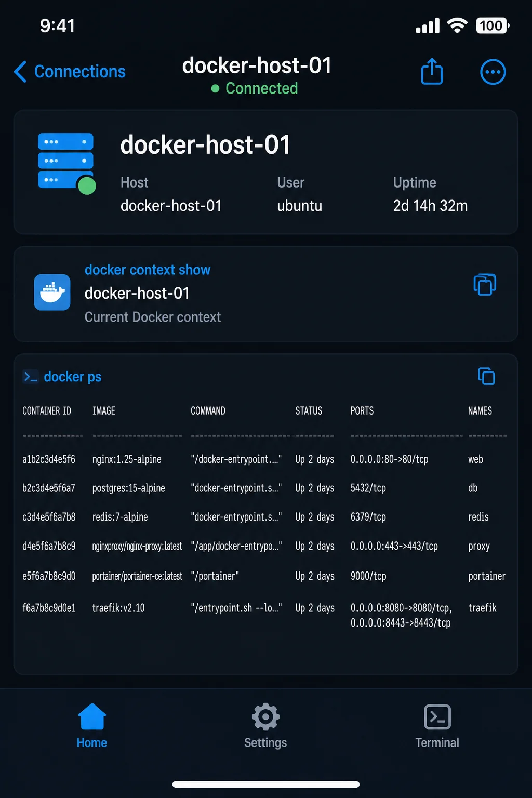Viewport: 532px width, 798px height.
Task: Tap the 9:41 clock in status bar
Action: pyautogui.click(x=58, y=25)
